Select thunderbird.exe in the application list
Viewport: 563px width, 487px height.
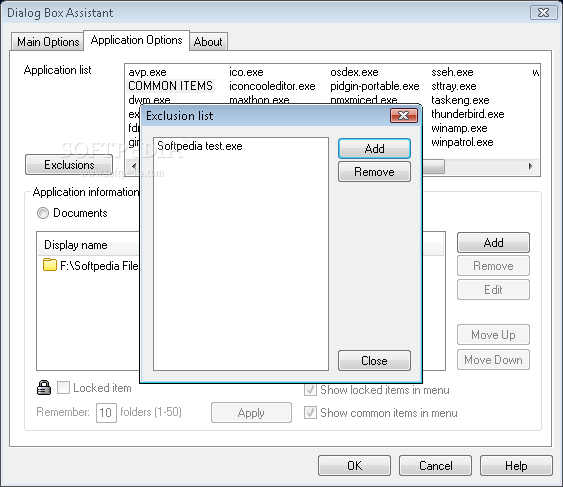coord(468,114)
